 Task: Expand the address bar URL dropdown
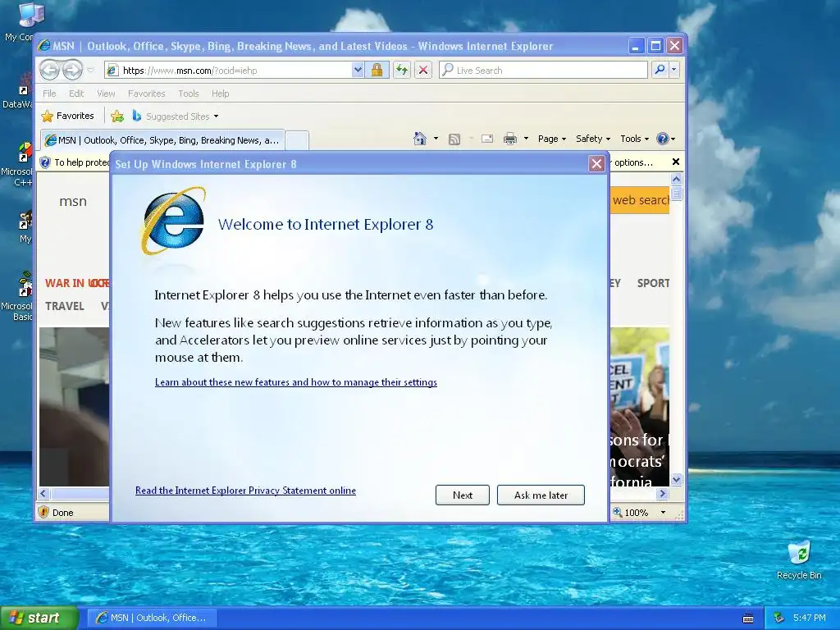pyautogui.click(x=358, y=71)
